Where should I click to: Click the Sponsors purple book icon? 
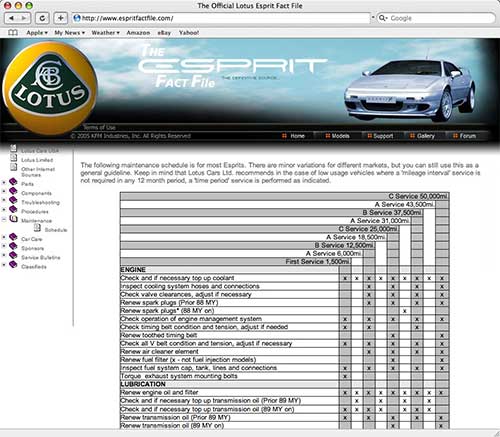[x=13, y=246]
